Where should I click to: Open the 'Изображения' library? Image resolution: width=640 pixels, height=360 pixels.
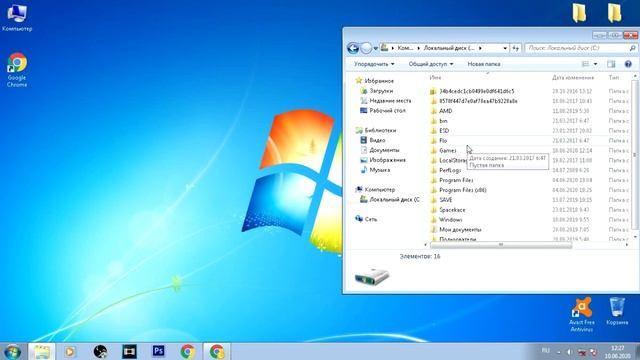[383, 160]
